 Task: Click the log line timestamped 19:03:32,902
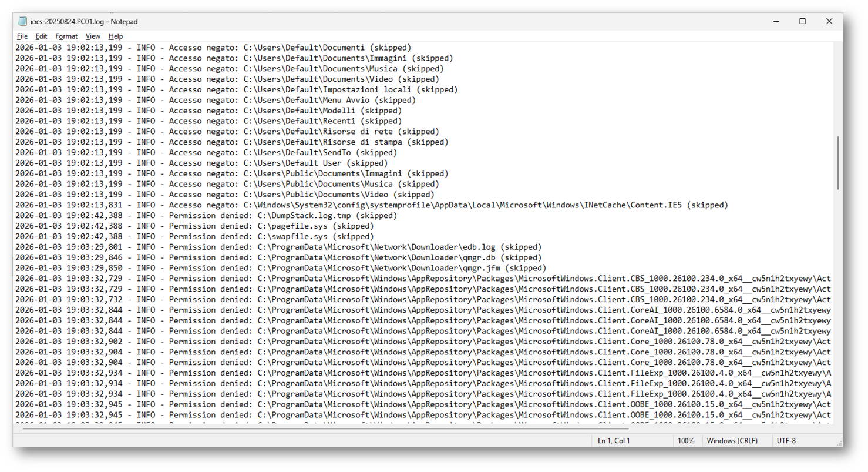pyautogui.click(x=423, y=342)
